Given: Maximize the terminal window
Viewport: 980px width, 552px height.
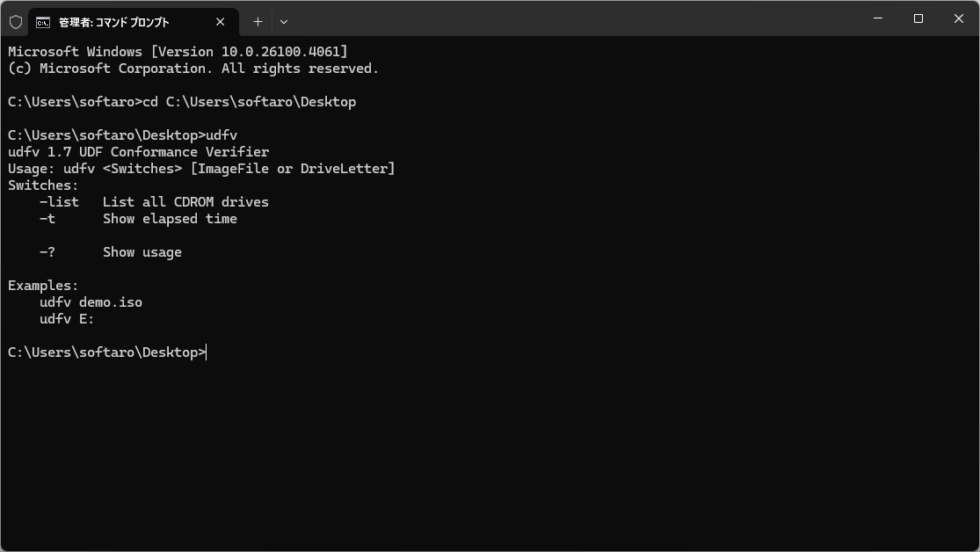Looking at the screenshot, I should 918,18.
